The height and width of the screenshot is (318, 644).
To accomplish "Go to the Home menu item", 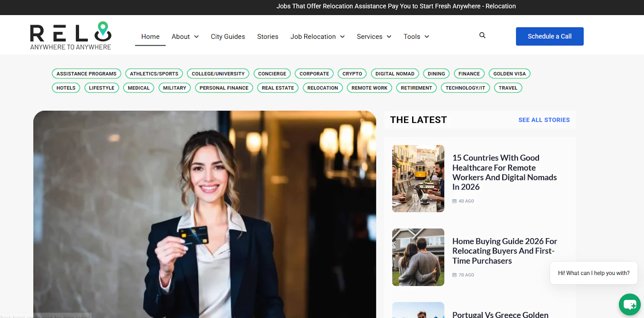I will (150, 37).
